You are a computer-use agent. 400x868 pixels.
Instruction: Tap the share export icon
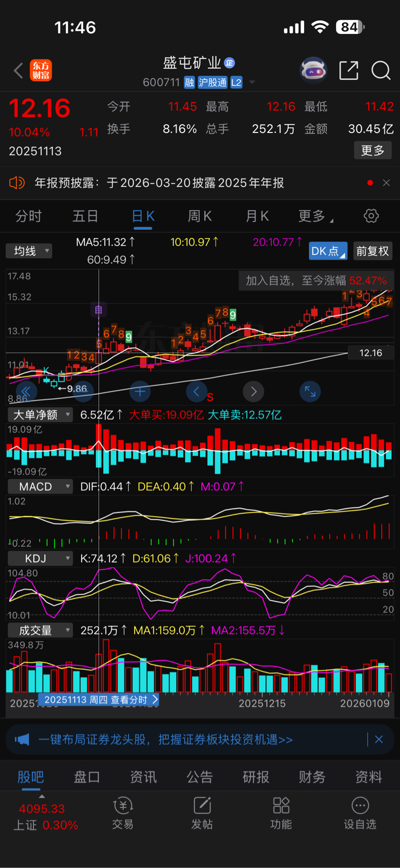tap(348, 70)
